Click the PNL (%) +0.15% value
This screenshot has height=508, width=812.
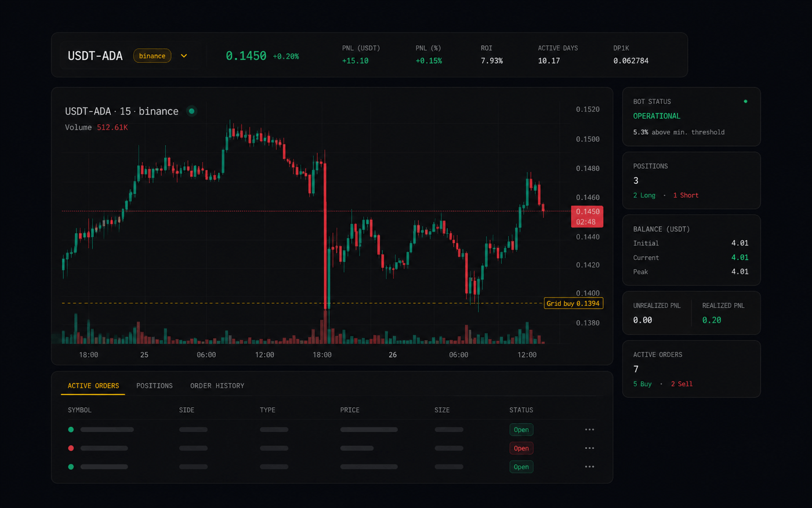click(x=429, y=61)
